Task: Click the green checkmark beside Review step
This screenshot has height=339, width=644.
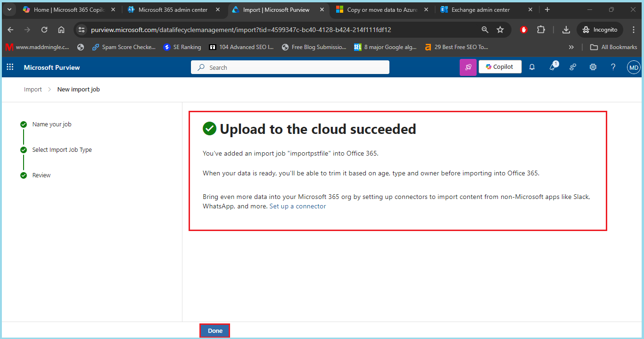Action: coord(24,175)
